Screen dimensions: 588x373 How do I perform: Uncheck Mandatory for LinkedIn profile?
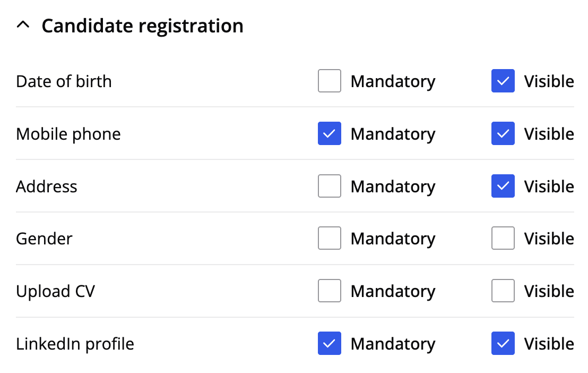tap(330, 344)
